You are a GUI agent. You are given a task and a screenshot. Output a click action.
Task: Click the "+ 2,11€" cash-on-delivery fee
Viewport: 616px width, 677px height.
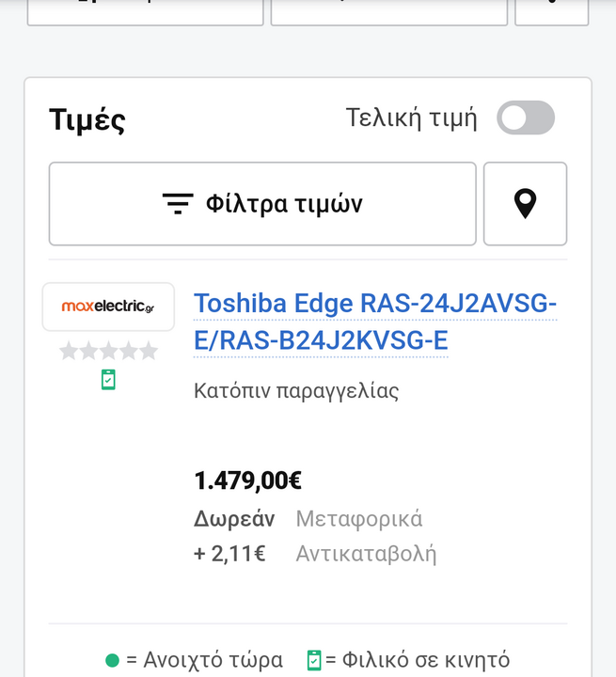coord(229,554)
